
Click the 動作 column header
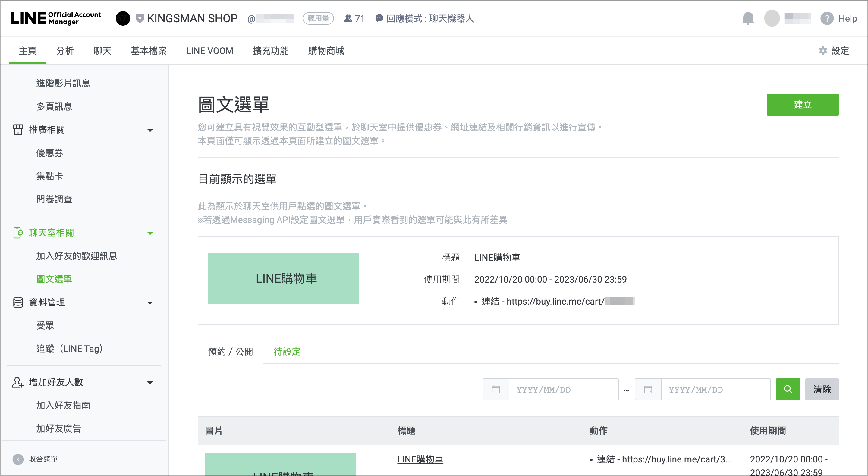[599, 431]
